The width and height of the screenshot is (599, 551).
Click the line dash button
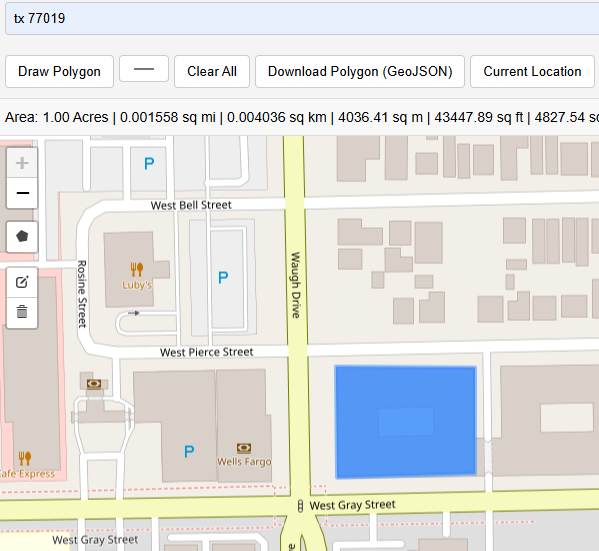(x=144, y=69)
